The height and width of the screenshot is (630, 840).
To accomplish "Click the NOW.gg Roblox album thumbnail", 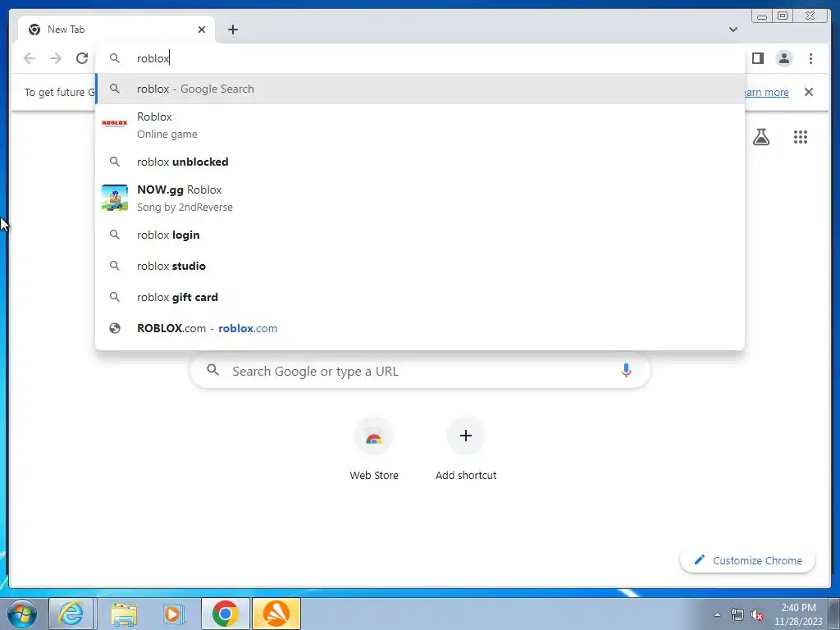I will [x=115, y=198].
